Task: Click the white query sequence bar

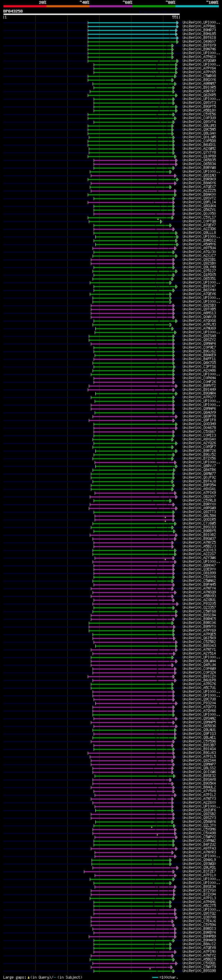Action: [x=92, y=15]
